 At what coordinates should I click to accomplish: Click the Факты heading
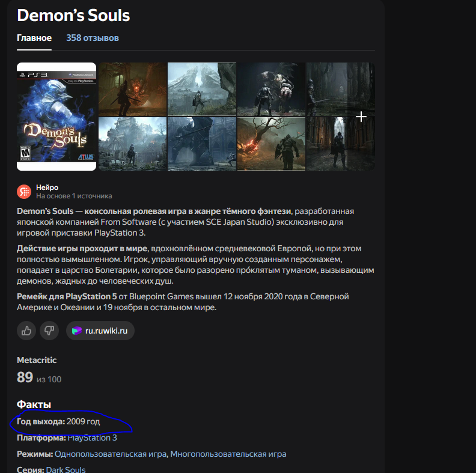click(34, 404)
